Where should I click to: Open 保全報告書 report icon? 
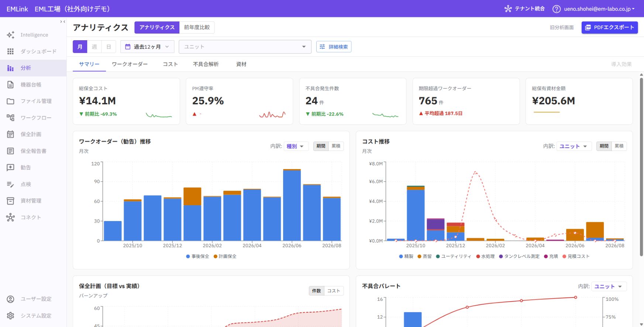(x=10, y=151)
